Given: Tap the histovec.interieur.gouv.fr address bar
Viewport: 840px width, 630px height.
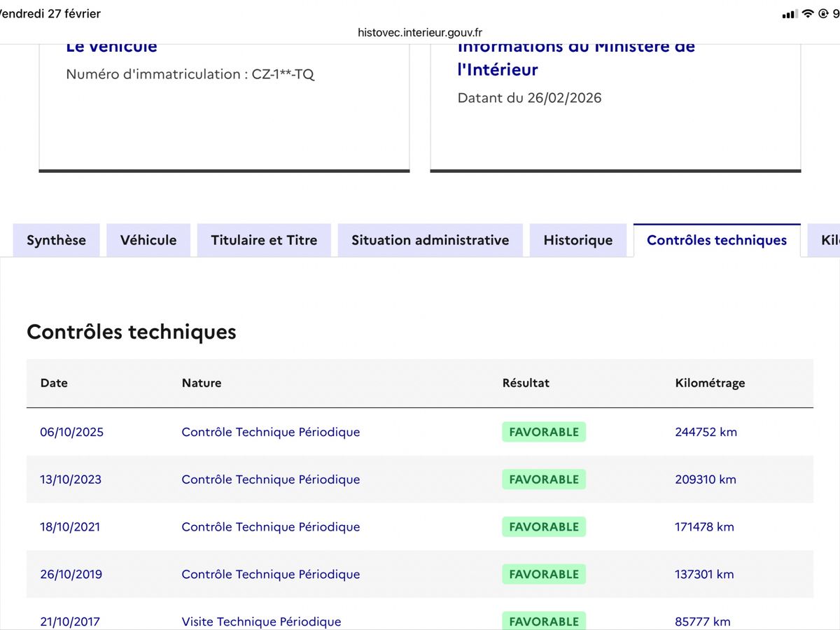Looking at the screenshot, I should tap(420, 32).
